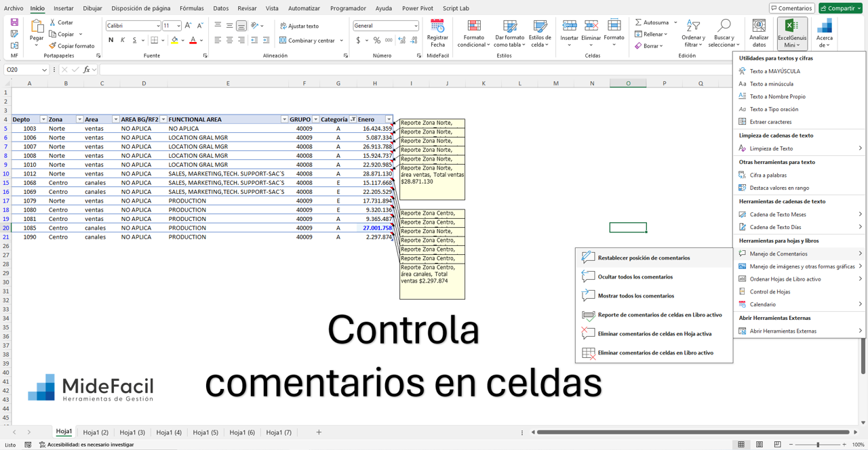Screen dimensions: 868x450
Task: Select the Registrar Fecha MideFacil tool
Action: 437,33
